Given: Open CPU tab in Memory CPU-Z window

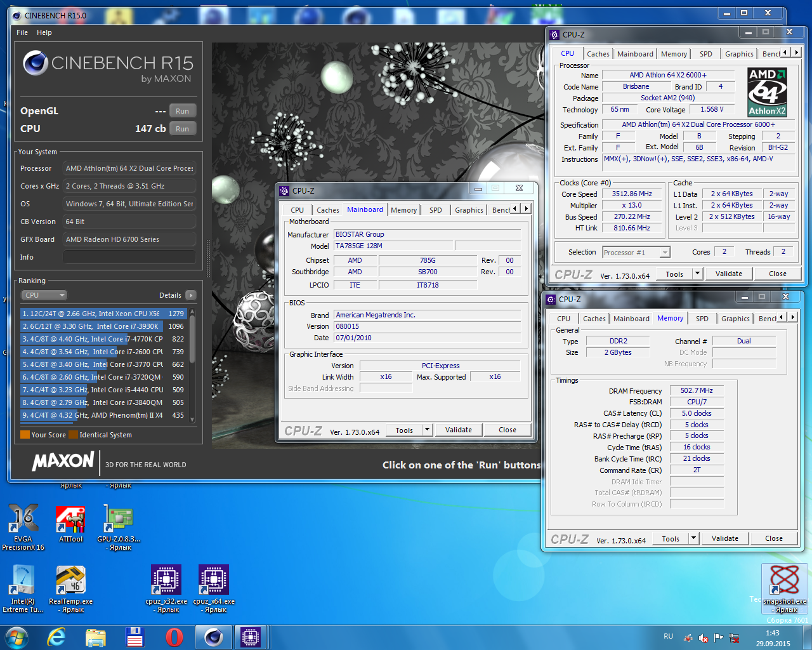Looking at the screenshot, I should click(x=563, y=319).
